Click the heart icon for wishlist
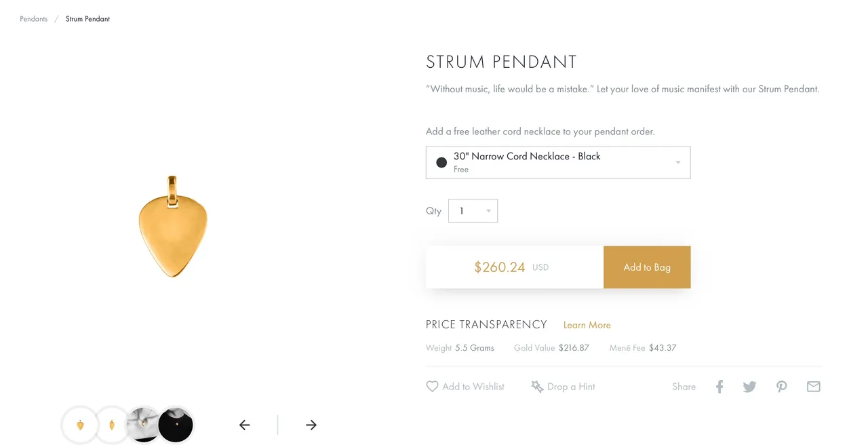Image resolution: width=868 pixels, height=445 pixels. click(x=432, y=387)
